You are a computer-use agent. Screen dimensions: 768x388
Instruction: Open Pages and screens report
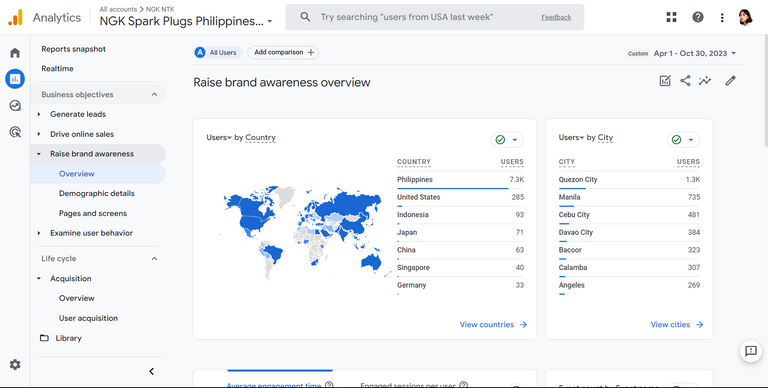93,214
